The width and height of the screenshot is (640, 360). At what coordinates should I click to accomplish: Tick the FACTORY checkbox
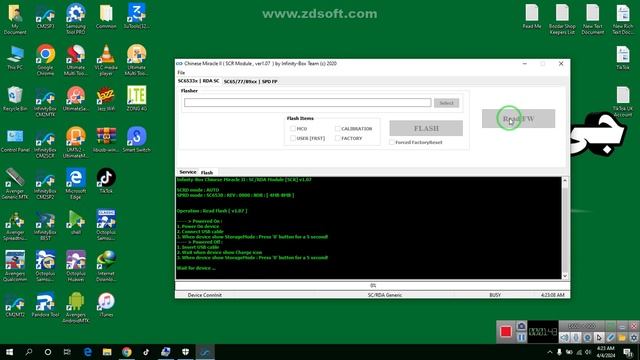tap(338, 138)
